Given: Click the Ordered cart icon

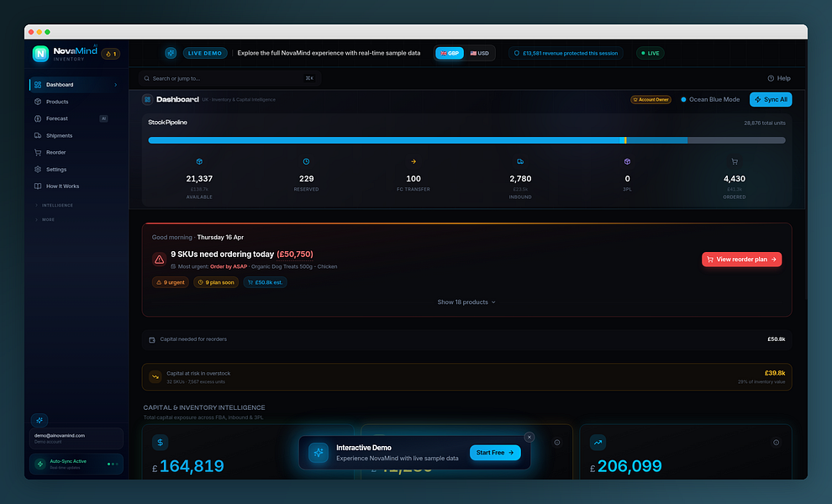Looking at the screenshot, I should (x=735, y=161).
